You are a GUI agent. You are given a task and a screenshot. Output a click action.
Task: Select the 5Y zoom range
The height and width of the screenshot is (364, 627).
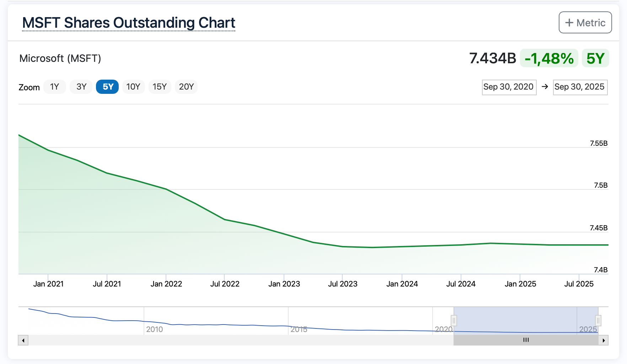pos(107,87)
